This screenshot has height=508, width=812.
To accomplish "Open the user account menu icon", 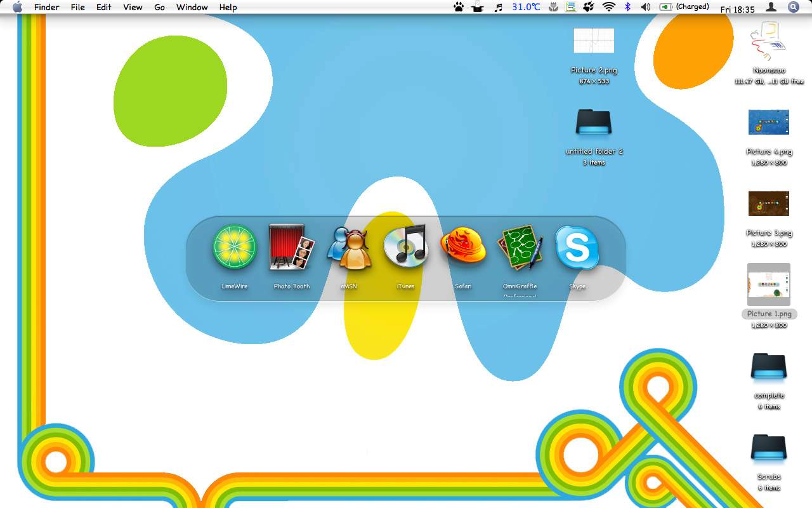I will tap(771, 7).
